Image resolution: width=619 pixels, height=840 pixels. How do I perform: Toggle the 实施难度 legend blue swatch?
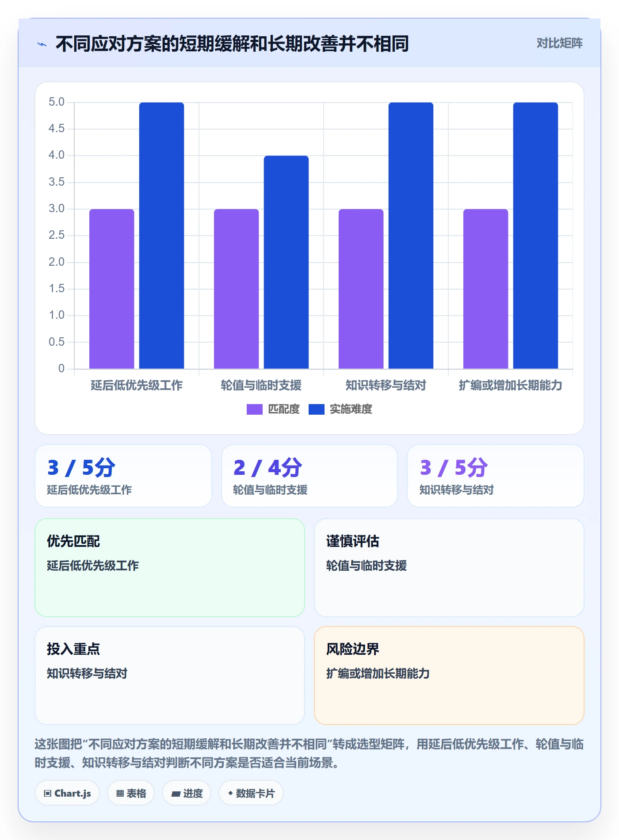316,409
